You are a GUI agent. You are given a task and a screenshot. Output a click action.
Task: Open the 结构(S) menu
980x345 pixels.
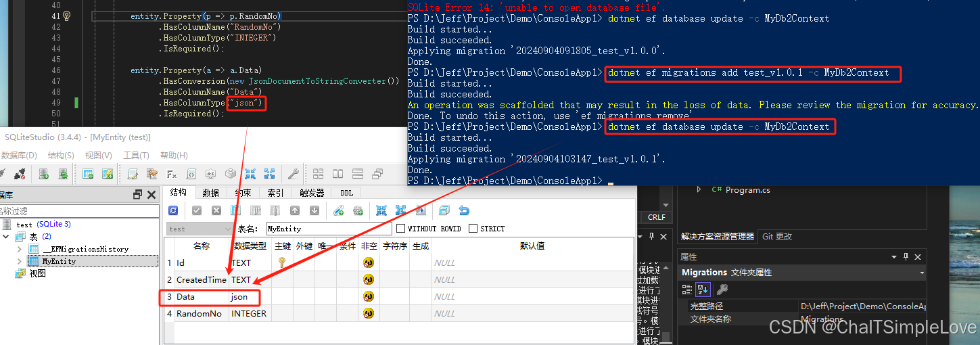point(61,155)
